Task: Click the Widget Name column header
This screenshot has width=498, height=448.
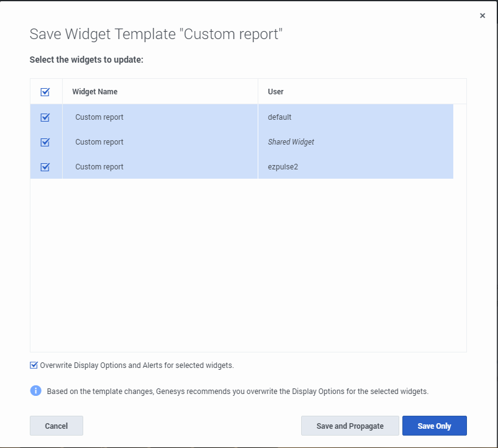Action: click(x=95, y=92)
